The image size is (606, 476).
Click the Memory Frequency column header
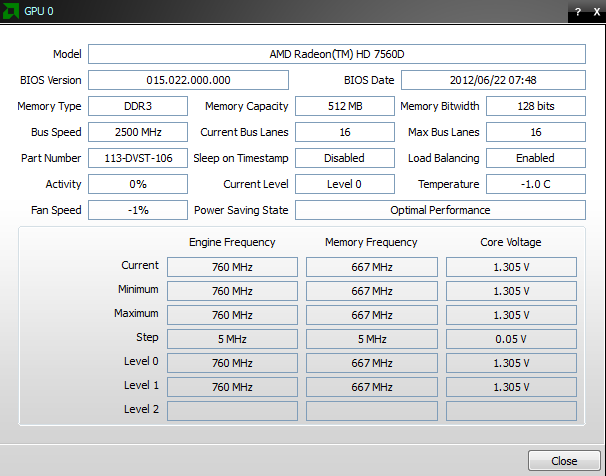pos(371,242)
